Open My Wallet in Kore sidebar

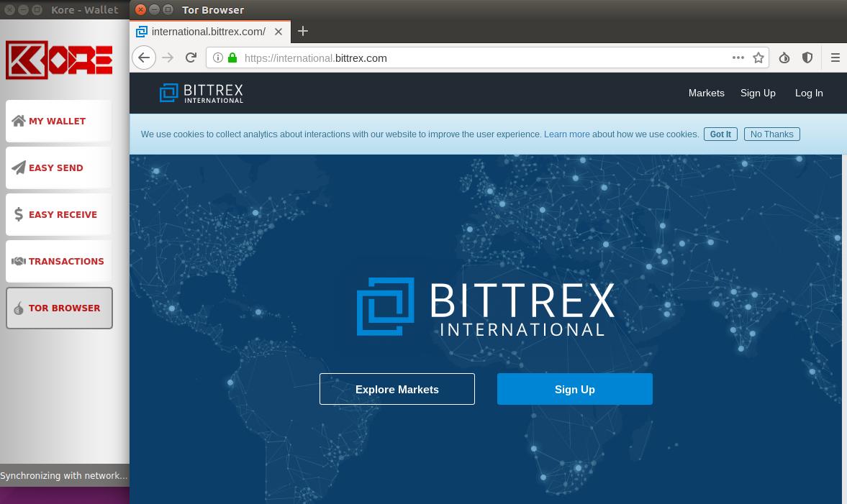click(x=57, y=121)
